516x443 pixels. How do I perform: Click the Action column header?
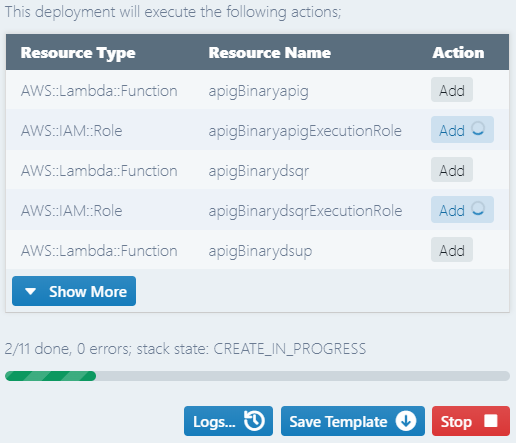pos(458,53)
